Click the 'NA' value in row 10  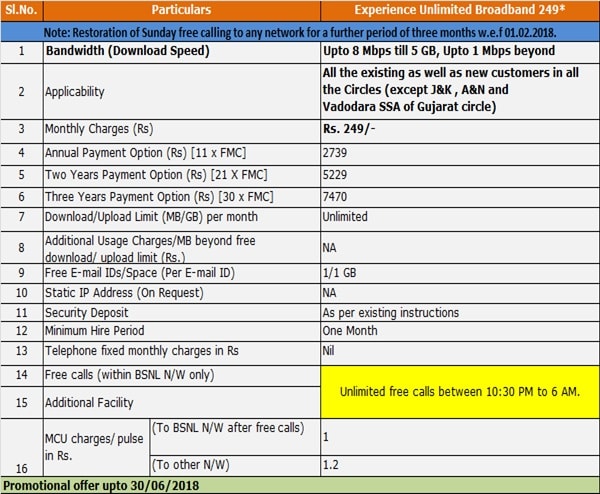pos(460,293)
